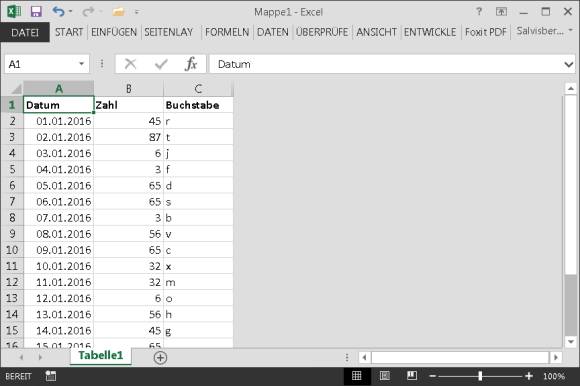
Task: Open the Foxit PDF tab
Action: [x=486, y=32]
